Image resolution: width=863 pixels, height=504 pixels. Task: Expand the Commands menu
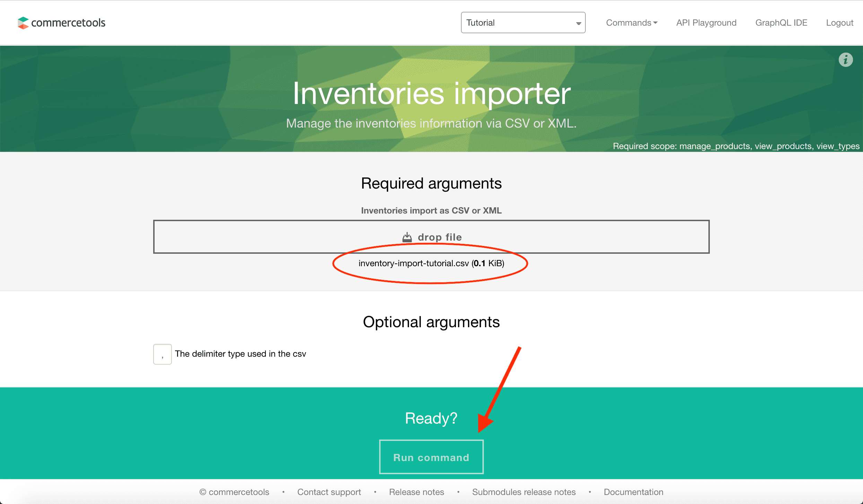point(631,23)
